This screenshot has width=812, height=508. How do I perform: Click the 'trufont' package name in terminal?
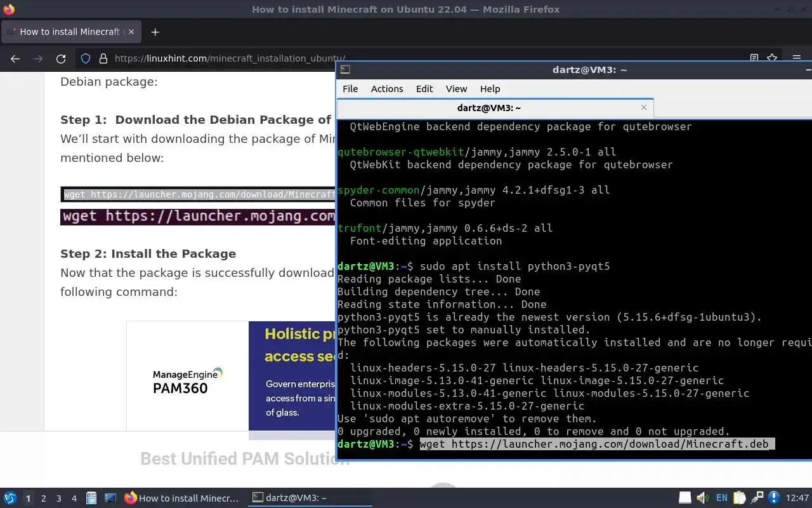(x=360, y=228)
